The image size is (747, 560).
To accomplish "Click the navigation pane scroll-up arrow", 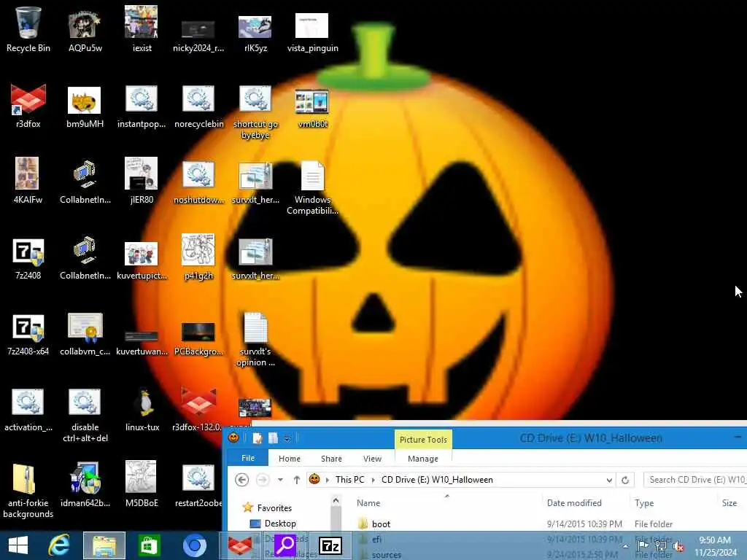I will (x=336, y=500).
